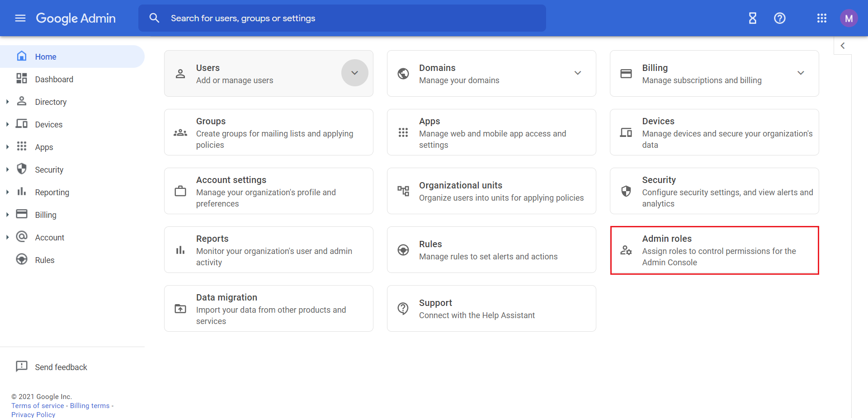Click the hourglass tasks icon

pyautogui.click(x=753, y=18)
